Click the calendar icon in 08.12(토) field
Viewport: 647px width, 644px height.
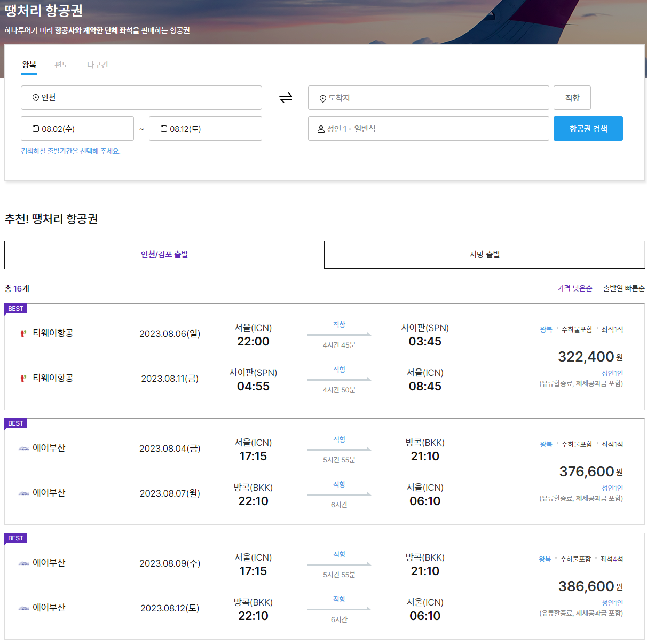(x=164, y=129)
